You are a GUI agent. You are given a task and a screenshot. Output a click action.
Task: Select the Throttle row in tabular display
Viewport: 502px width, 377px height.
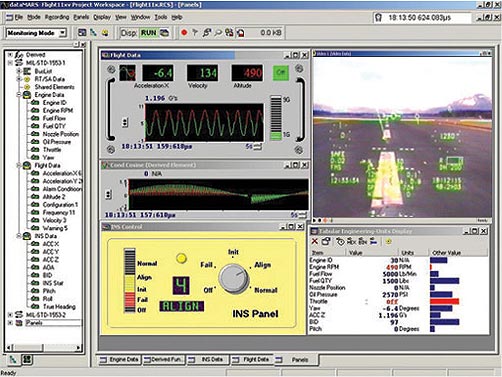399,301
